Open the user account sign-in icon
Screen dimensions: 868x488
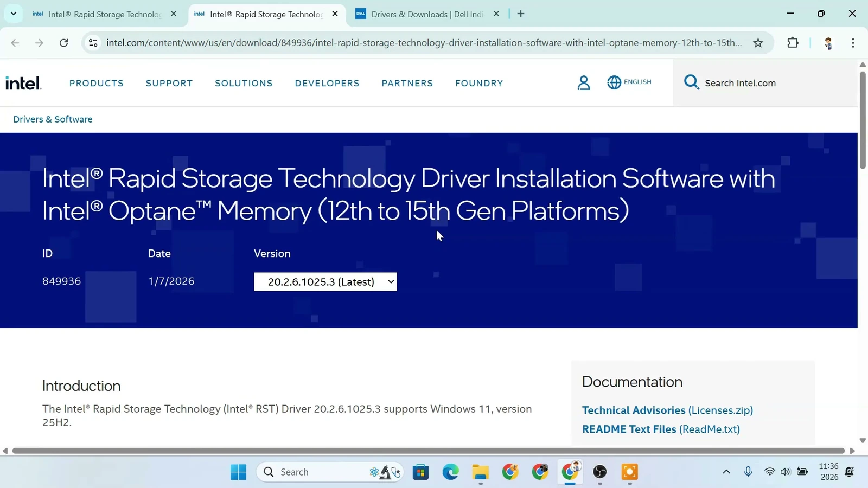pyautogui.click(x=584, y=83)
